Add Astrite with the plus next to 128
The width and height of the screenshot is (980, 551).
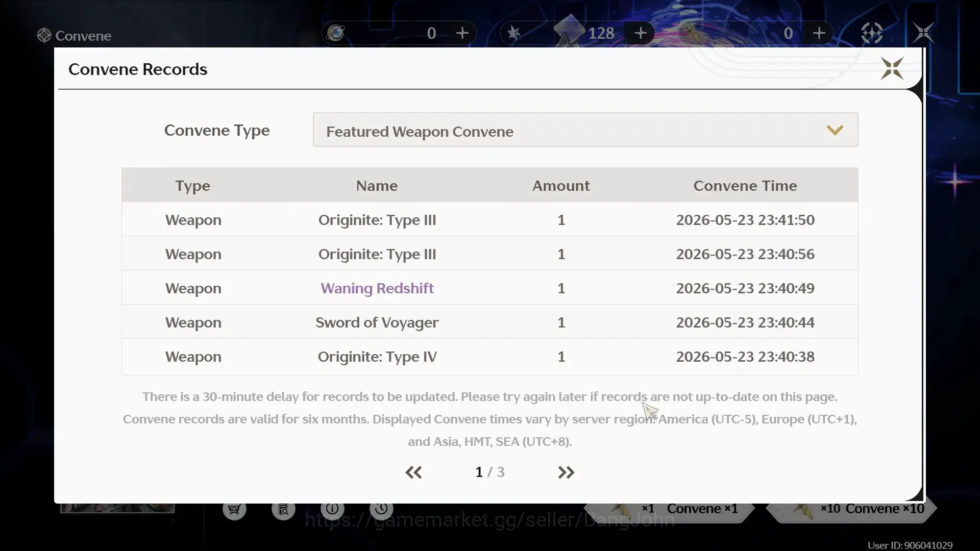641,33
